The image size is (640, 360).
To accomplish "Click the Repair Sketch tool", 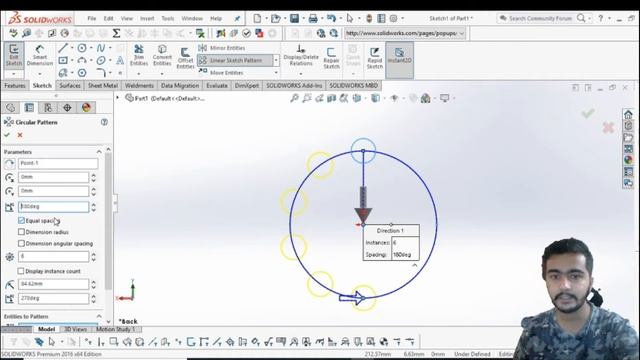I will click(331, 57).
